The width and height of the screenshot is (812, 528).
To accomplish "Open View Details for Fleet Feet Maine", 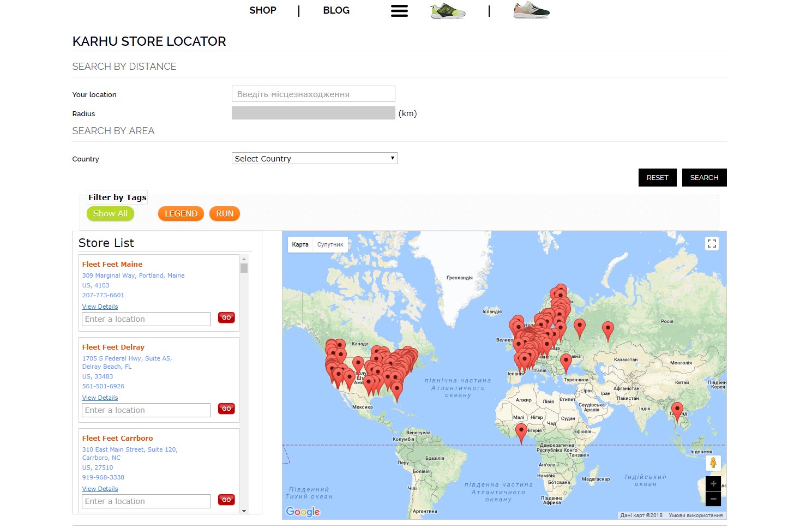I will click(x=100, y=307).
